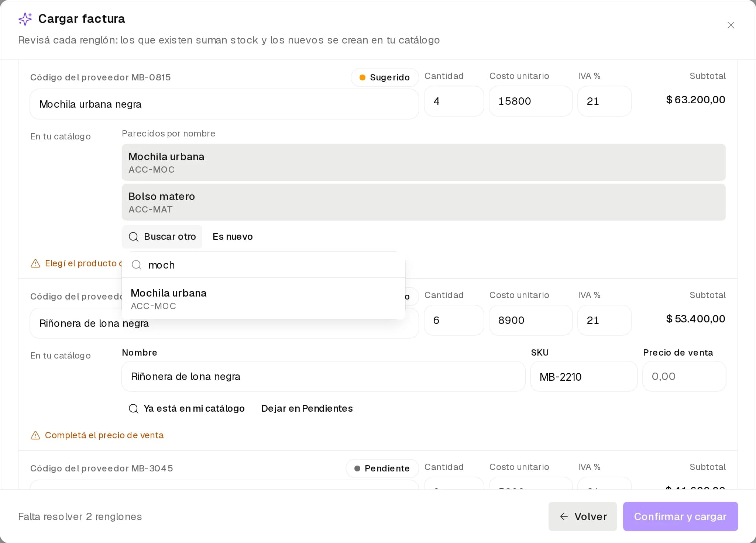Focus the search box containing 'moch'
Viewport: 756px width, 543px height.
pyautogui.click(x=264, y=265)
